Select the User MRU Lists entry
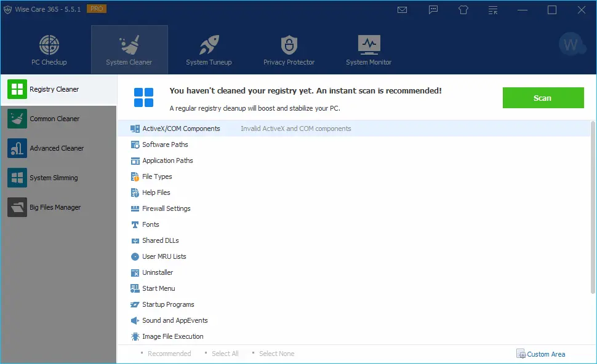 point(164,256)
